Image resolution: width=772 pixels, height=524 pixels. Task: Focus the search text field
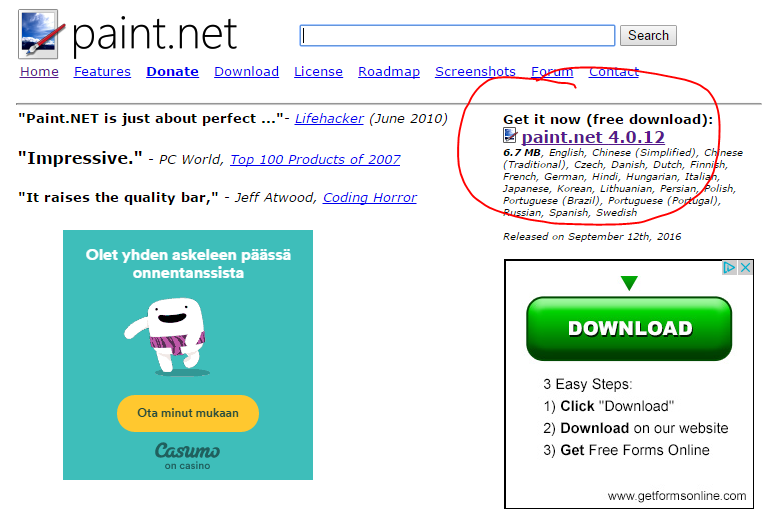pyautogui.click(x=457, y=35)
